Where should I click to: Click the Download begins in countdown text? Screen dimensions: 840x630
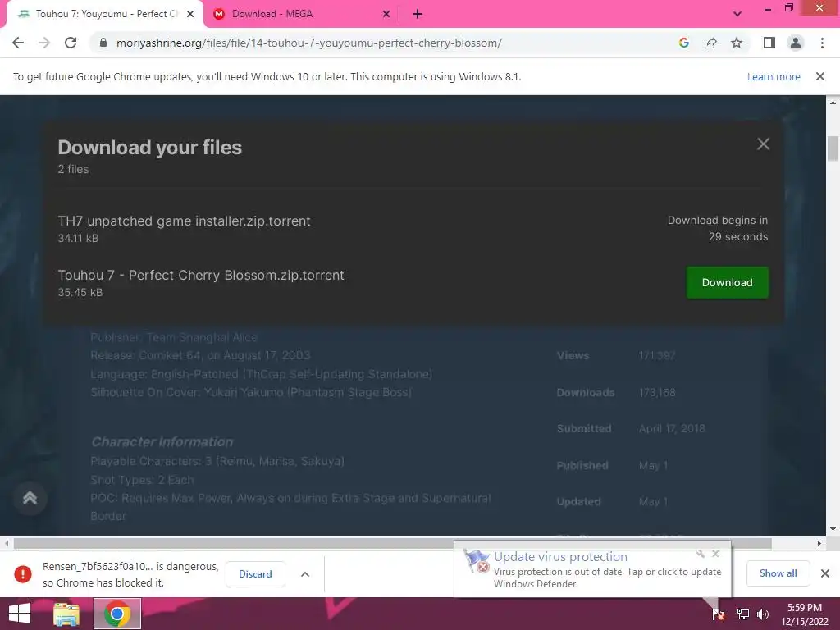click(717, 228)
